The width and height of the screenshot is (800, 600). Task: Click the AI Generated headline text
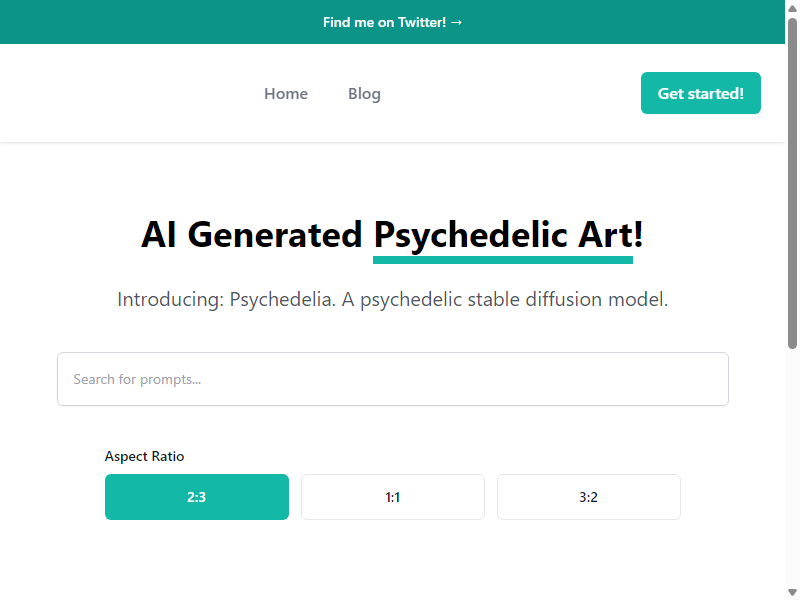(252, 235)
